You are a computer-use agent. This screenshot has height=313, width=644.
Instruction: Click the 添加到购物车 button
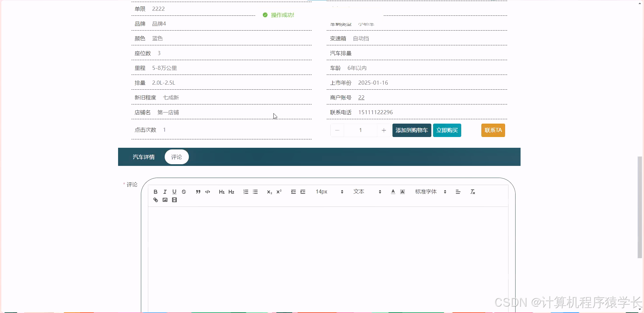coord(412,130)
